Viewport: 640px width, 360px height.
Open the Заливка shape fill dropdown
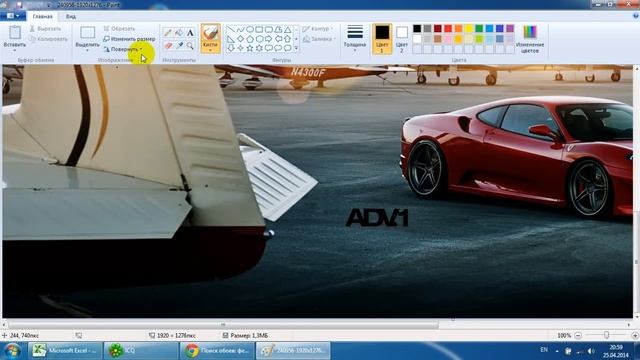pos(319,39)
